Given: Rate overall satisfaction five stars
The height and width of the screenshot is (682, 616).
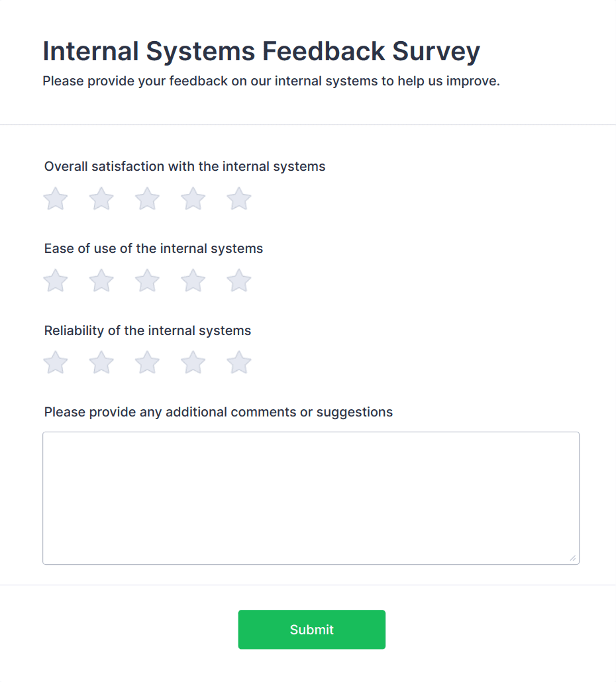Looking at the screenshot, I should 238,199.
